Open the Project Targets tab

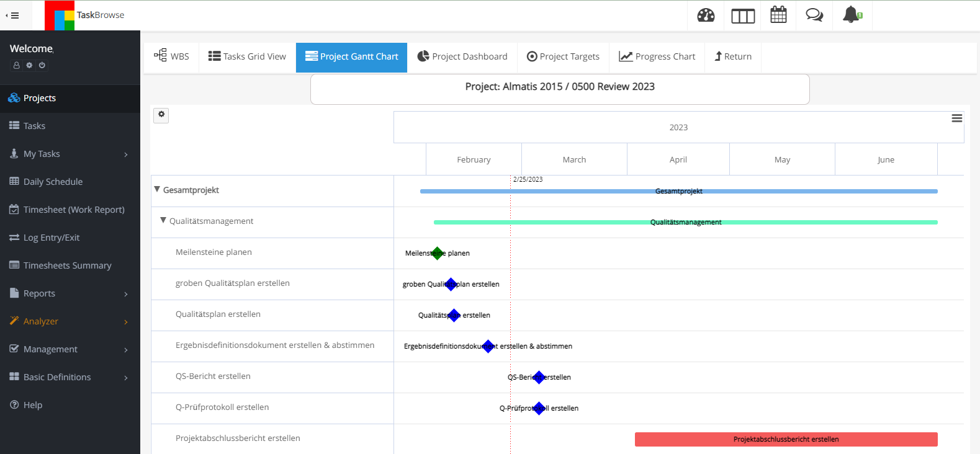point(563,56)
